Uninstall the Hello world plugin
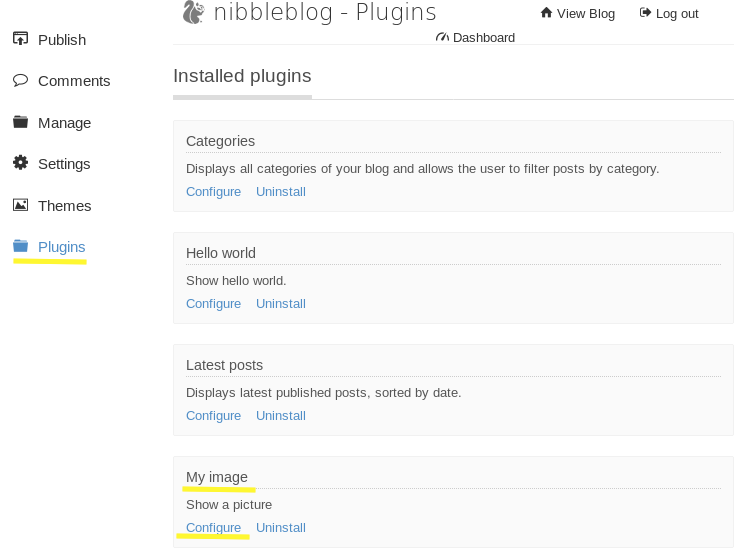Screen dimensions: 754x548 (x=281, y=304)
